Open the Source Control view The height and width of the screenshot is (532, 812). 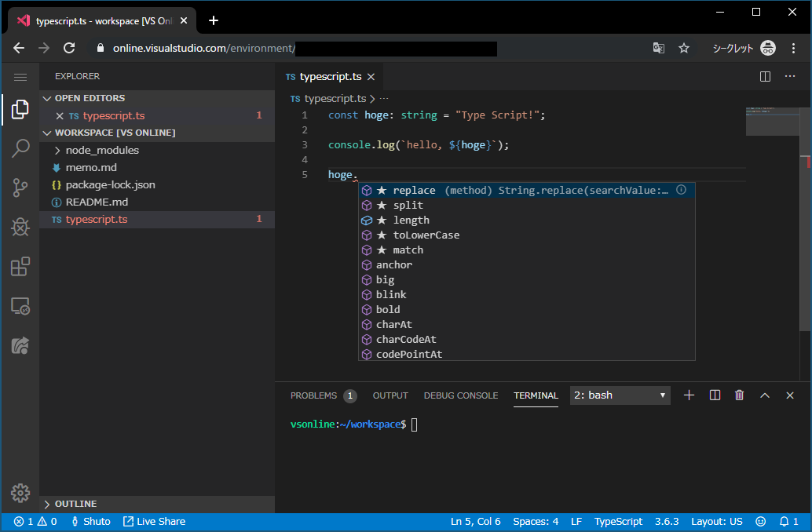coord(20,188)
